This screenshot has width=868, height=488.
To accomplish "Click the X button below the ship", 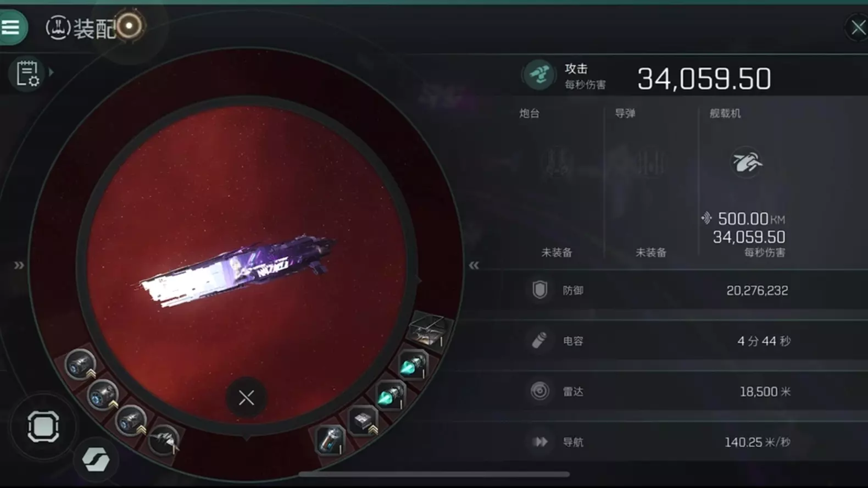I will tap(247, 397).
